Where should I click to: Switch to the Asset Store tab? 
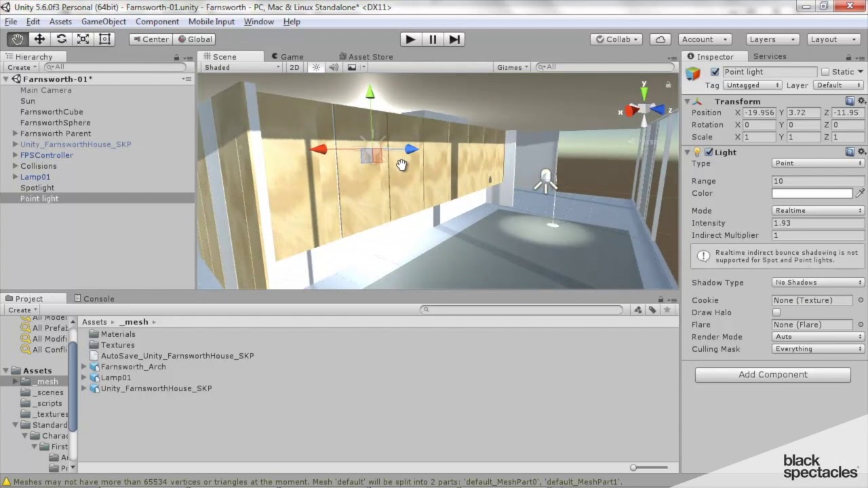(x=365, y=57)
